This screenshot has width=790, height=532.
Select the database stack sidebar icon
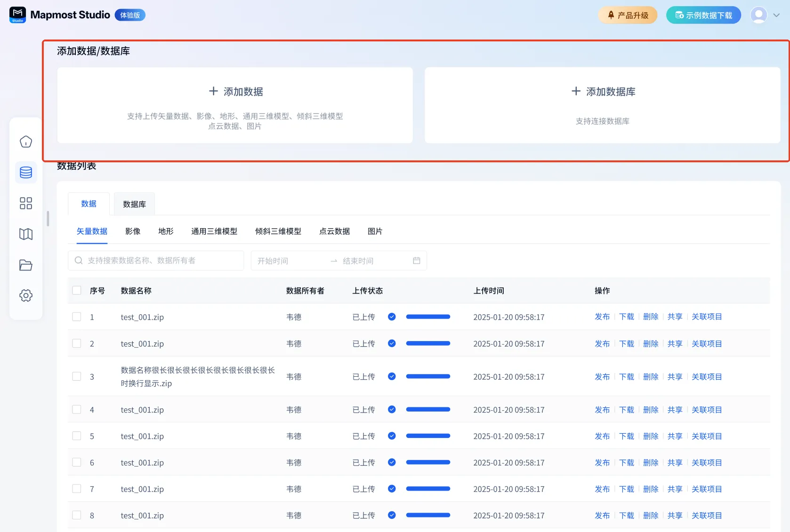click(x=26, y=173)
